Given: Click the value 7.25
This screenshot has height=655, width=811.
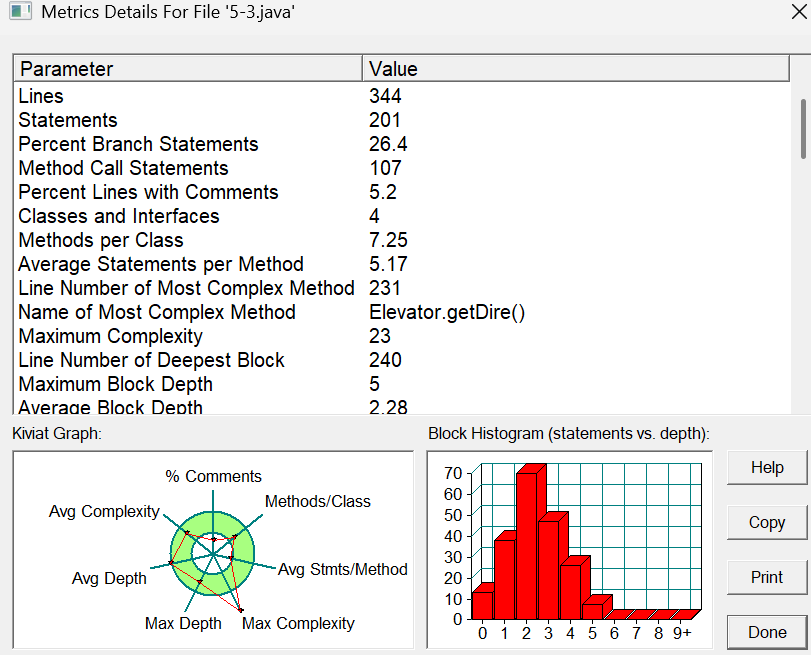Looking at the screenshot, I should click(388, 240).
